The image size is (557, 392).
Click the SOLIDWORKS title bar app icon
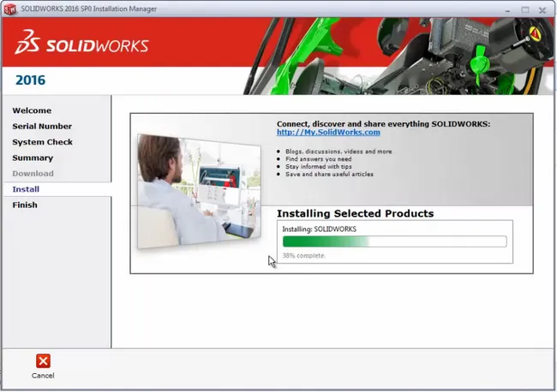(x=10, y=9)
